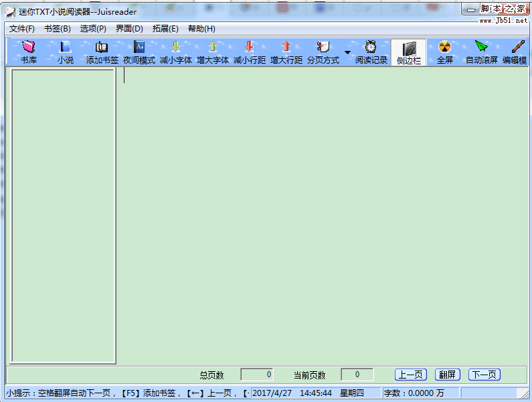Open the 小说 novel icon
532x402 pixels.
click(x=65, y=52)
